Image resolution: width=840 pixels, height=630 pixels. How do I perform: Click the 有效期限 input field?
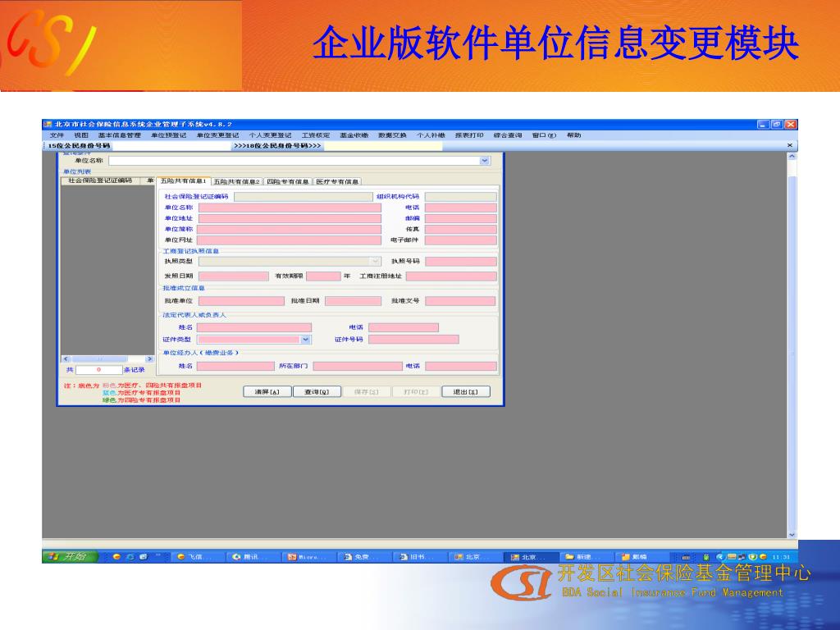click(323, 276)
